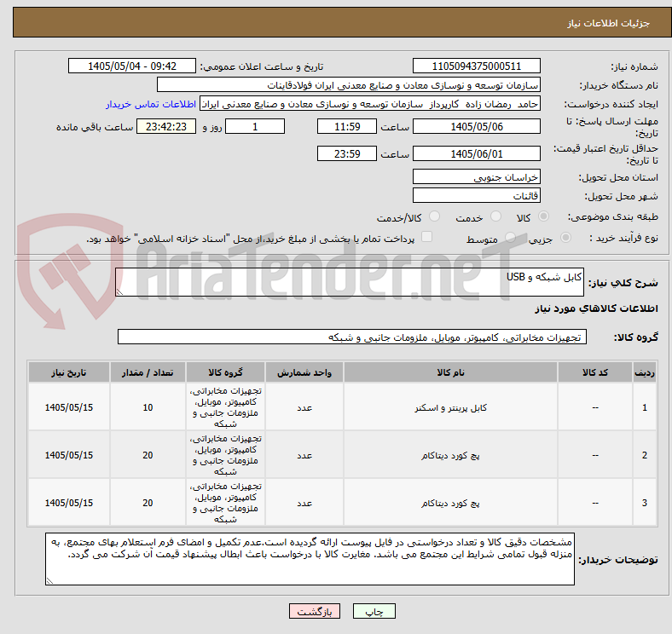Click the price validity time 23:59
This screenshot has width=672, height=634.
(x=347, y=153)
